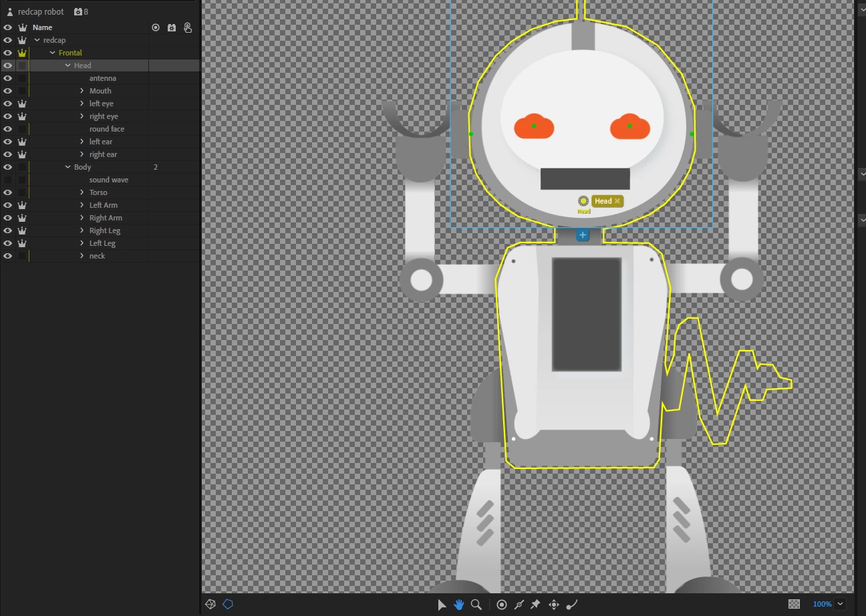Select the right ear layer
The height and width of the screenshot is (616, 866).
103,154
